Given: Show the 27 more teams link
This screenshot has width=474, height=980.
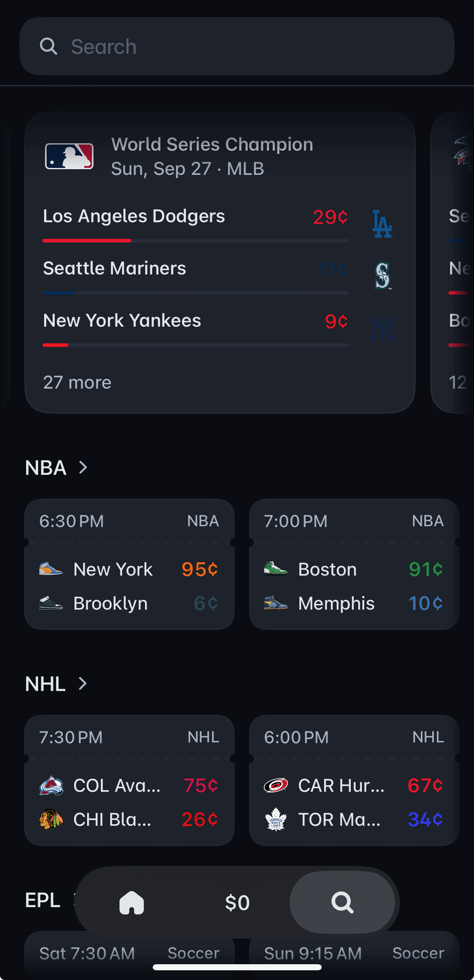Looking at the screenshot, I should [77, 383].
